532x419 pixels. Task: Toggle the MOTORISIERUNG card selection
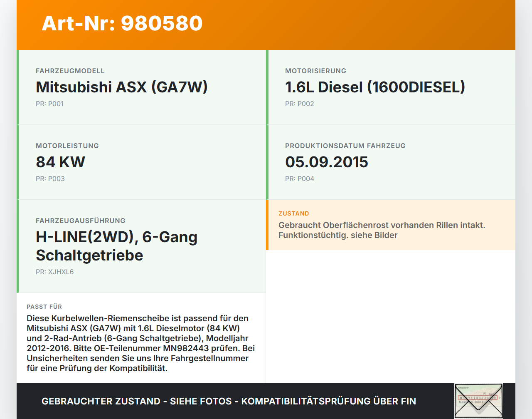click(391, 87)
